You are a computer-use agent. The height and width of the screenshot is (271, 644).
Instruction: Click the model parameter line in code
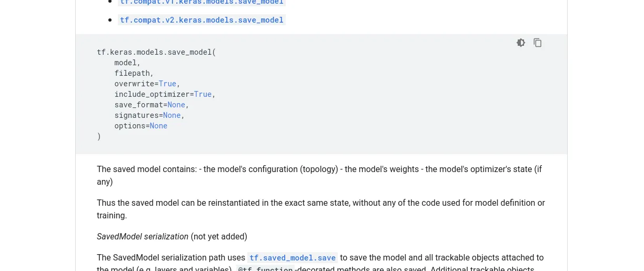click(125, 63)
